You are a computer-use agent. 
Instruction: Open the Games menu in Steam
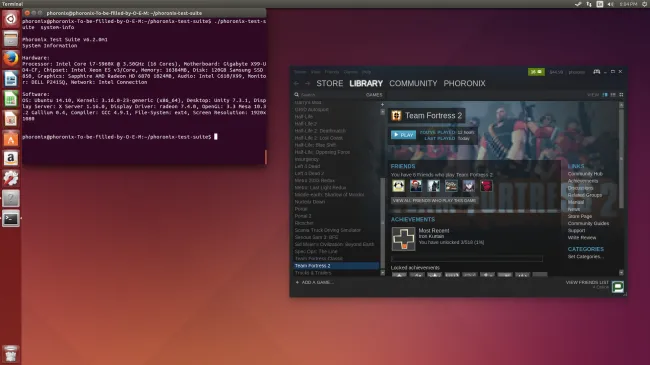(x=351, y=72)
